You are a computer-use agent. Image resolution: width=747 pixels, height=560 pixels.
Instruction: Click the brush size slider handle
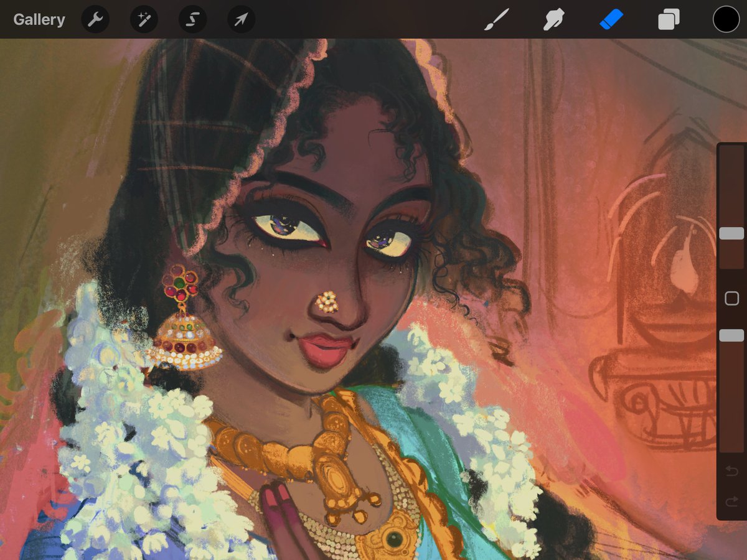coord(731,233)
